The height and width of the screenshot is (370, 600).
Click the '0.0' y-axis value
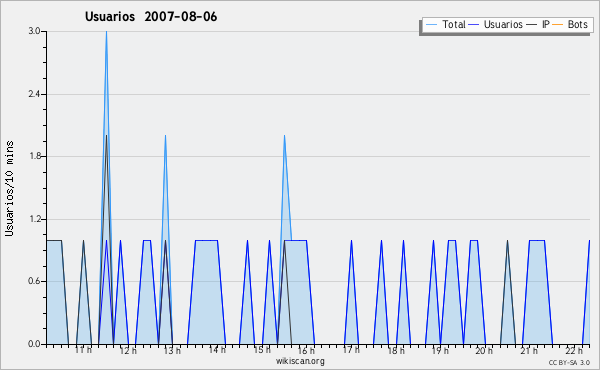click(x=34, y=344)
